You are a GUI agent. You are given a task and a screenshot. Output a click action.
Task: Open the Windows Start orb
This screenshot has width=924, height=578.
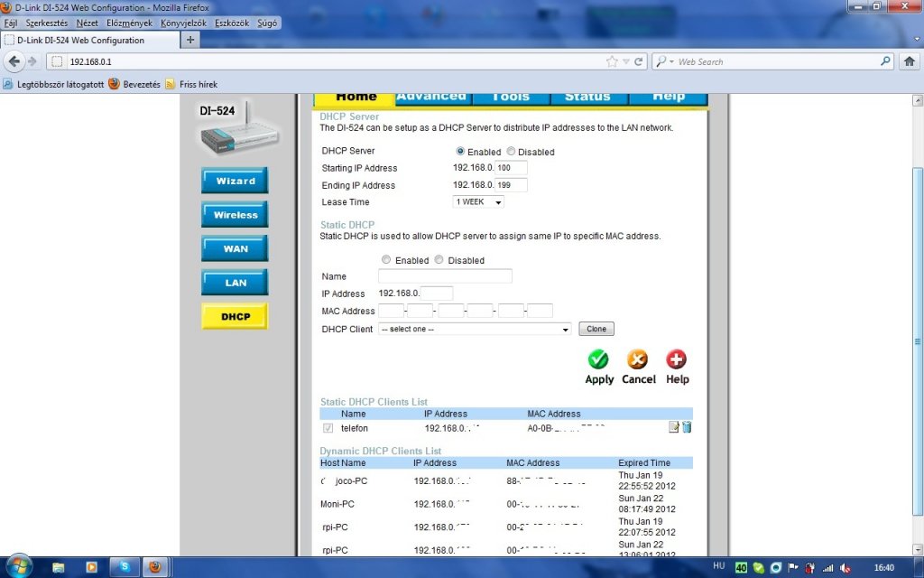18,567
